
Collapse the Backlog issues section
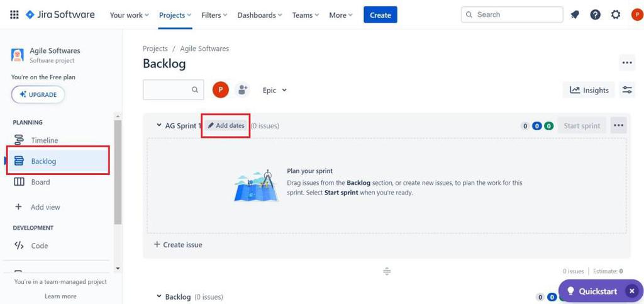coord(159,296)
